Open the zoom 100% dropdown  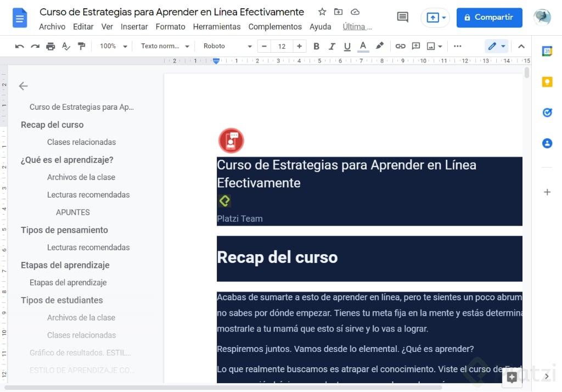tap(114, 46)
